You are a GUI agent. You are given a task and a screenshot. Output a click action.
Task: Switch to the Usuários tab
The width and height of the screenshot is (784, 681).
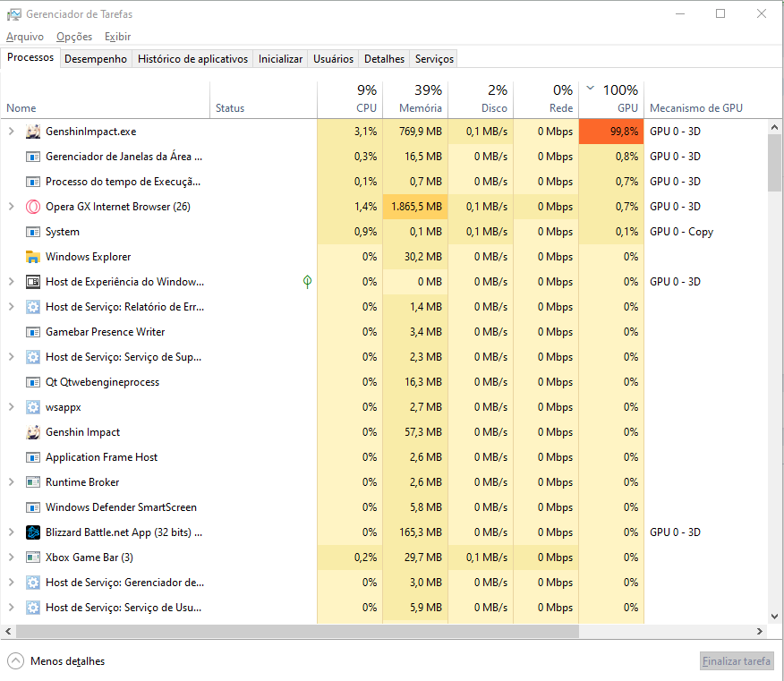pos(334,59)
